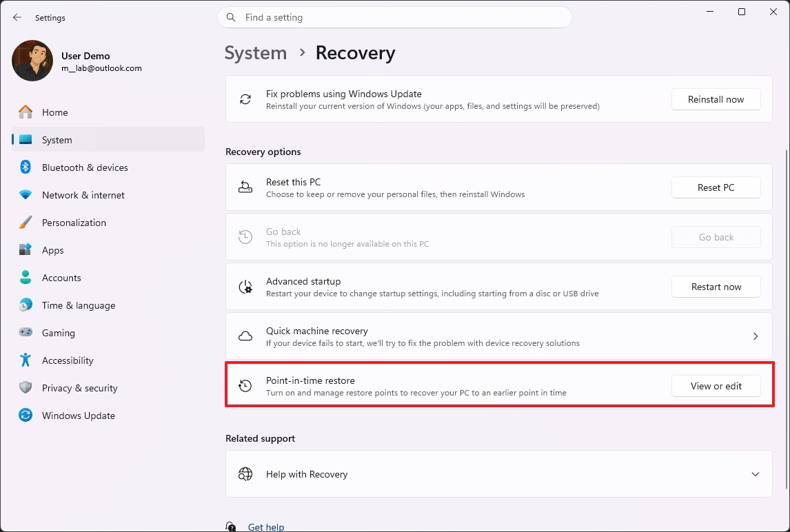
Task: Click the Privacy & security shield icon
Action: coord(25,388)
